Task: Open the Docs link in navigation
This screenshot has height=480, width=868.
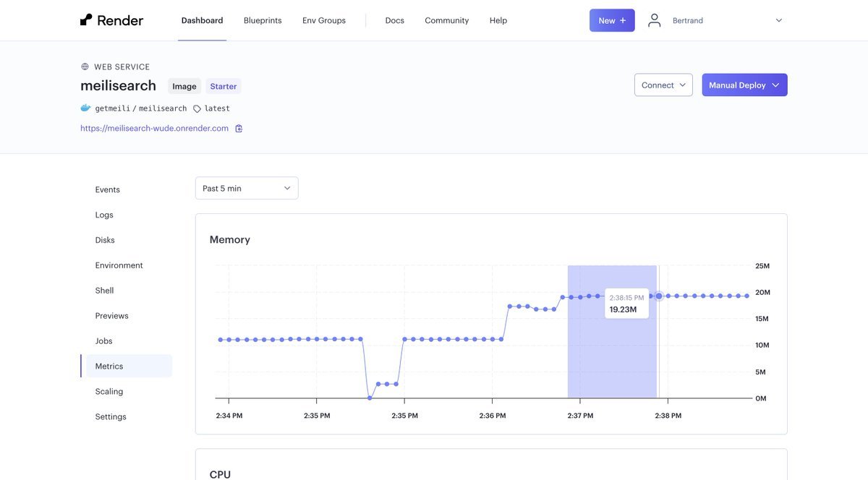Action: point(394,20)
